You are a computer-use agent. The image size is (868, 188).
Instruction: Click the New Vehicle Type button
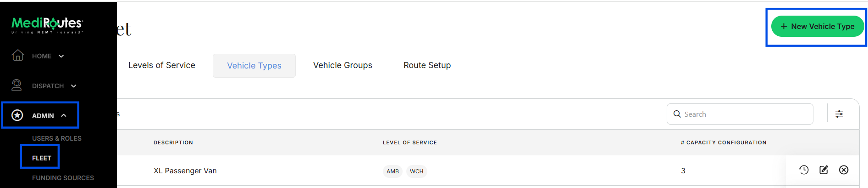tap(818, 27)
